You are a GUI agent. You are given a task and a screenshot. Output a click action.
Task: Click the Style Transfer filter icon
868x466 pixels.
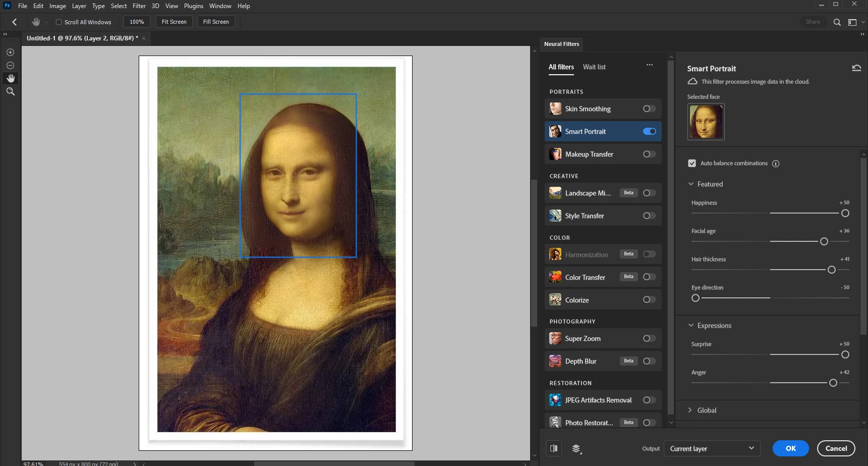[555, 216]
